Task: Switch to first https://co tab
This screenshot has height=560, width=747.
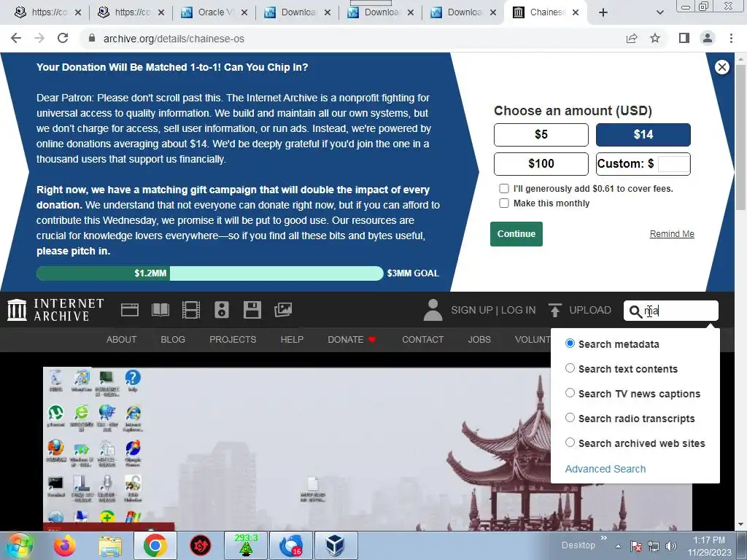Action: pos(47,12)
